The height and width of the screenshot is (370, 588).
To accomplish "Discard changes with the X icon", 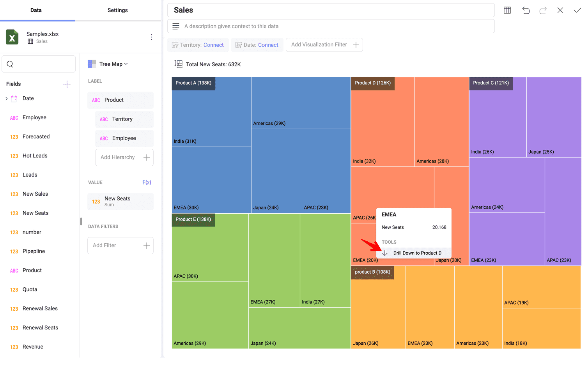I will pos(560,10).
